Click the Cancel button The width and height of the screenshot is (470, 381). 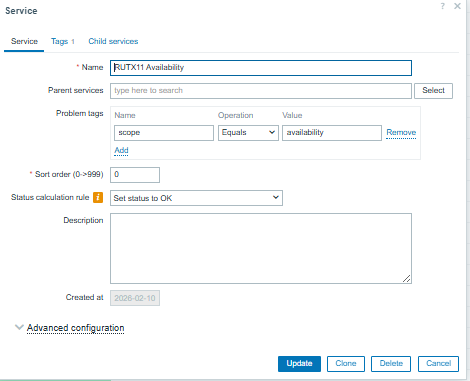pyautogui.click(x=438, y=363)
